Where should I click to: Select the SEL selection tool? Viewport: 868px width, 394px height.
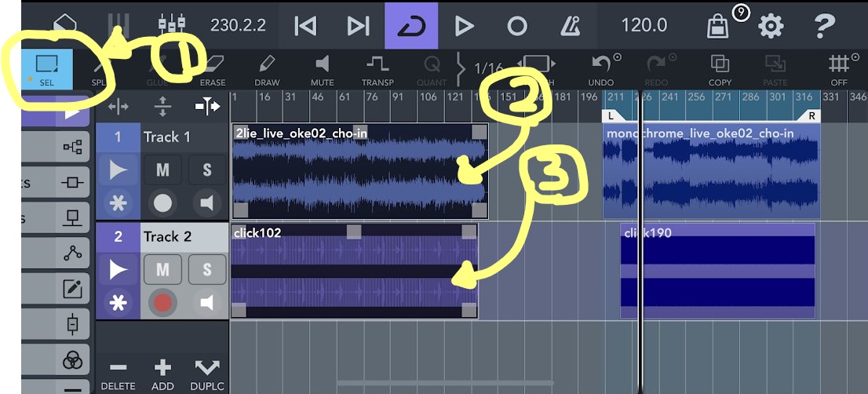pos(47,69)
